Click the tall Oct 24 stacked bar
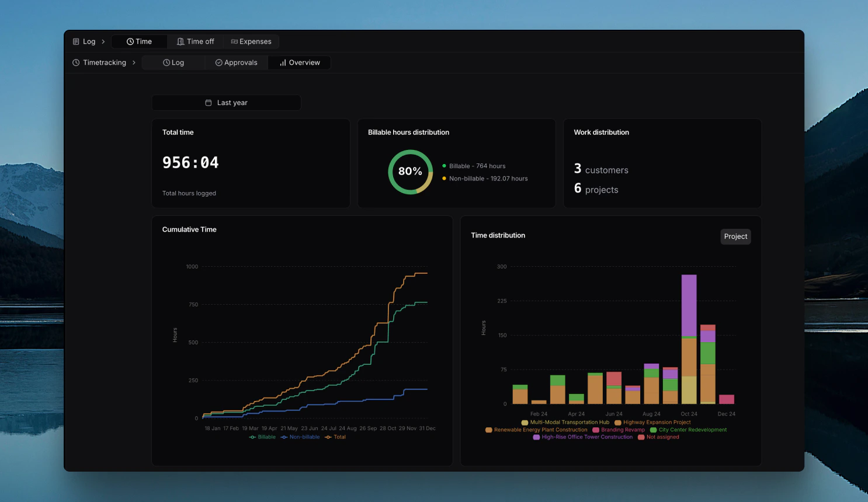This screenshot has height=502, width=868. point(689,339)
